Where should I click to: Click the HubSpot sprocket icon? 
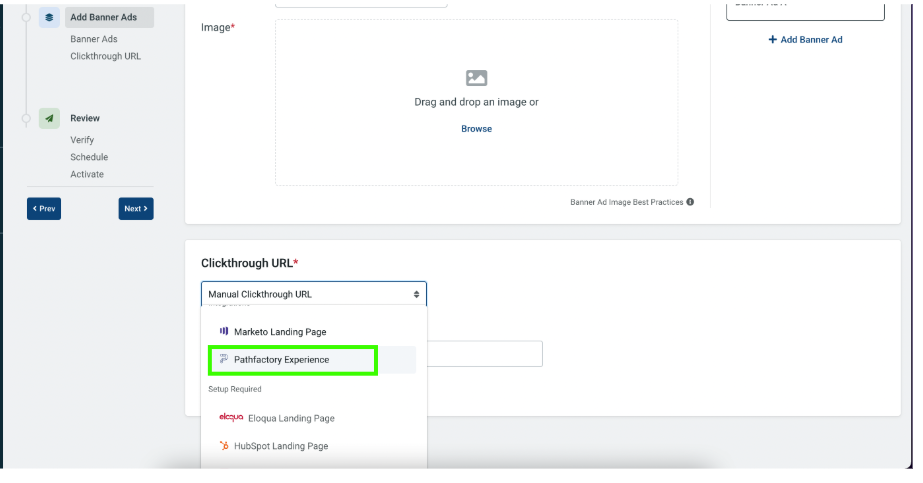click(x=224, y=445)
